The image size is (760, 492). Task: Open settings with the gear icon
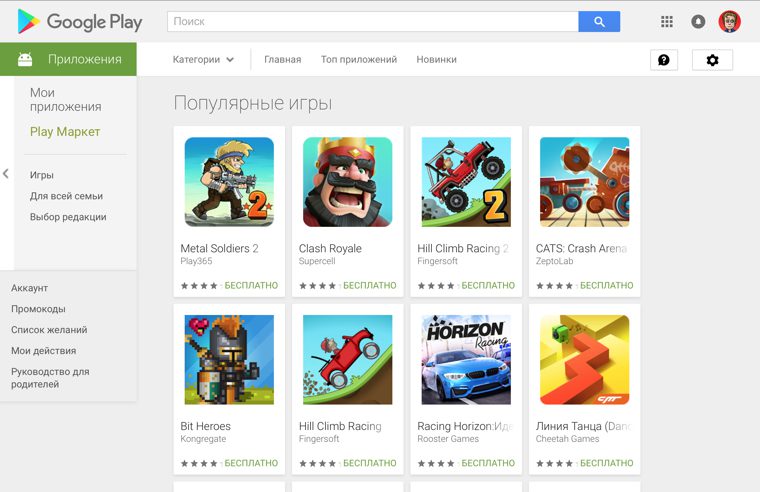coord(712,60)
